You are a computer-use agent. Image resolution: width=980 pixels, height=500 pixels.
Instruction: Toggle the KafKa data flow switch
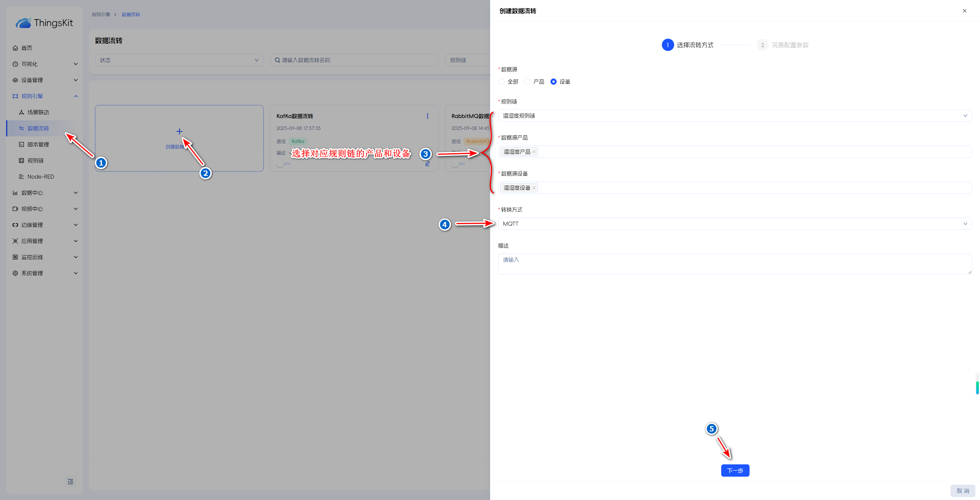283,164
